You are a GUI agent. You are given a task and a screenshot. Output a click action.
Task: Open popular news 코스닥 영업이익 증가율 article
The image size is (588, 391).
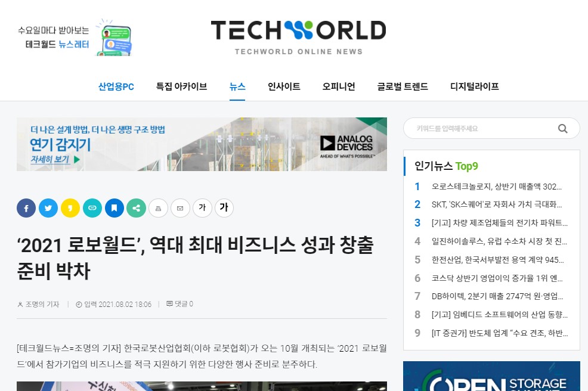tap(497, 278)
